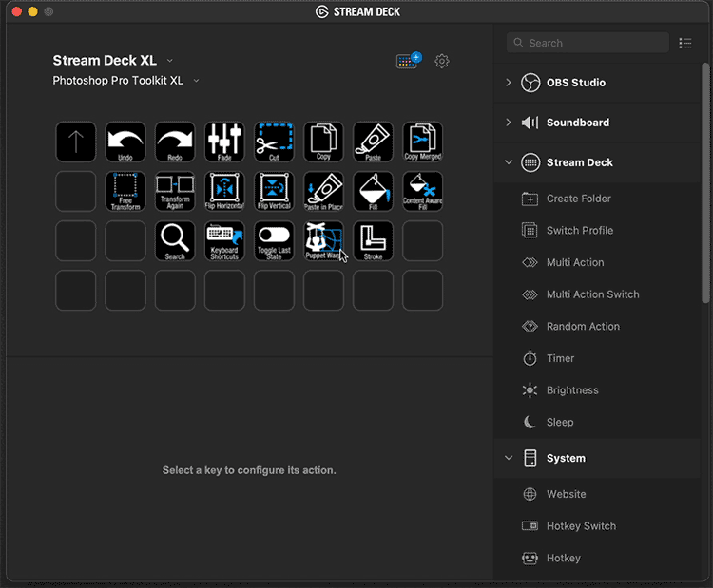Collapse the System category
Screen dimensions: 713x588
[x=509, y=458]
